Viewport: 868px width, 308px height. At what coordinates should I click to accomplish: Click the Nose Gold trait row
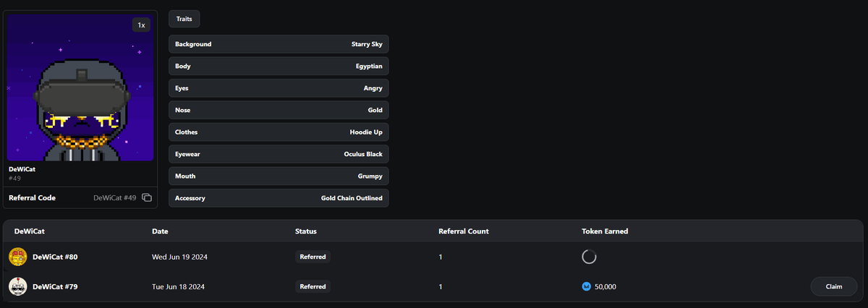[278, 110]
